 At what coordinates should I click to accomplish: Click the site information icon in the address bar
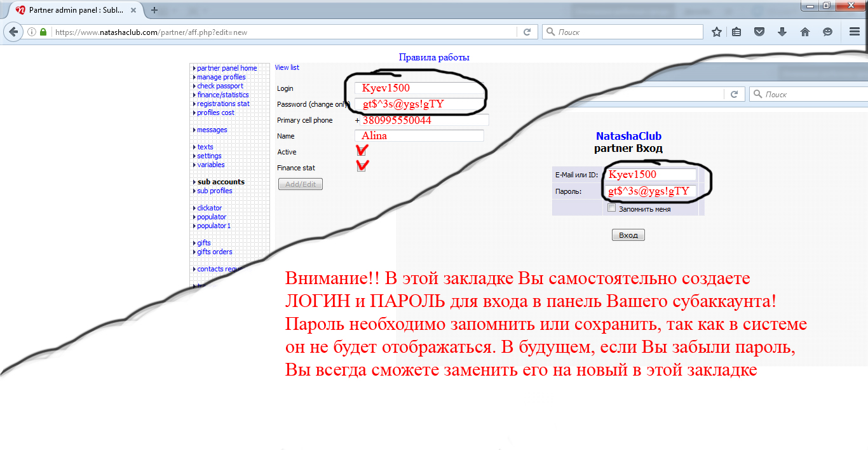(32, 32)
